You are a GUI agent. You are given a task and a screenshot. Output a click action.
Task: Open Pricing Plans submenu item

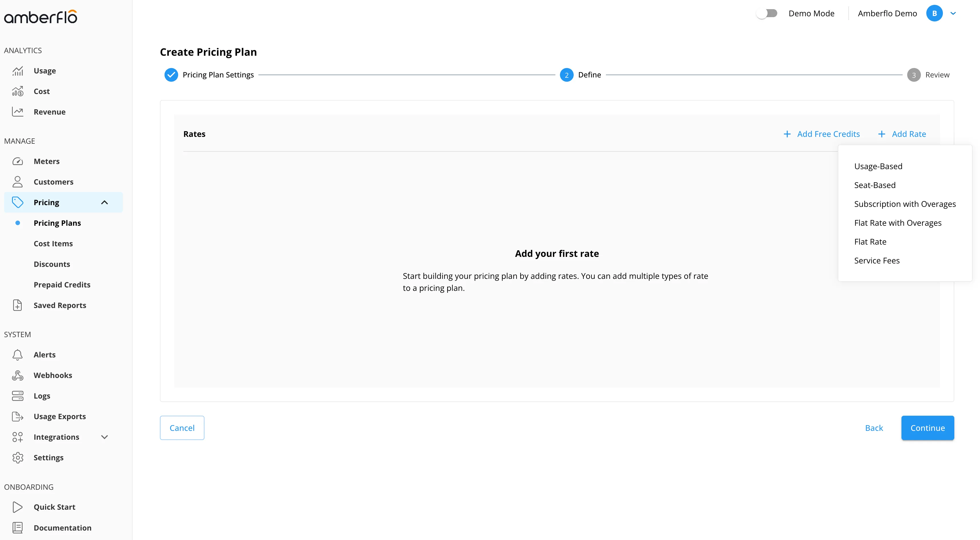[x=57, y=223]
